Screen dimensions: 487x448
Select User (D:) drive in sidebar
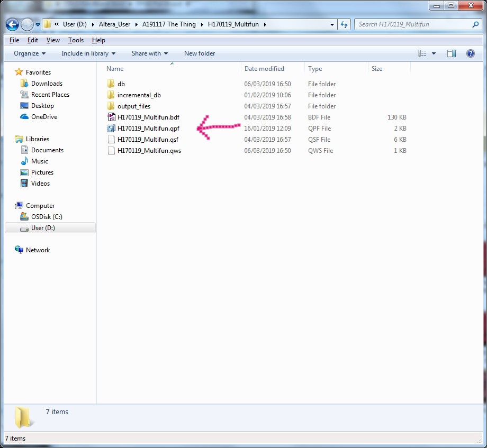[50, 228]
